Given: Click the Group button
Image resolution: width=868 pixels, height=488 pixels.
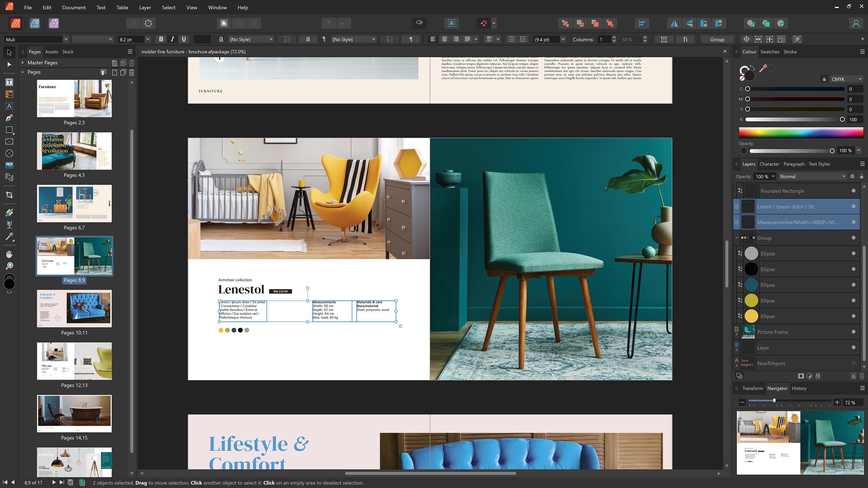Looking at the screenshot, I should pyautogui.click(x=717, y=39).
